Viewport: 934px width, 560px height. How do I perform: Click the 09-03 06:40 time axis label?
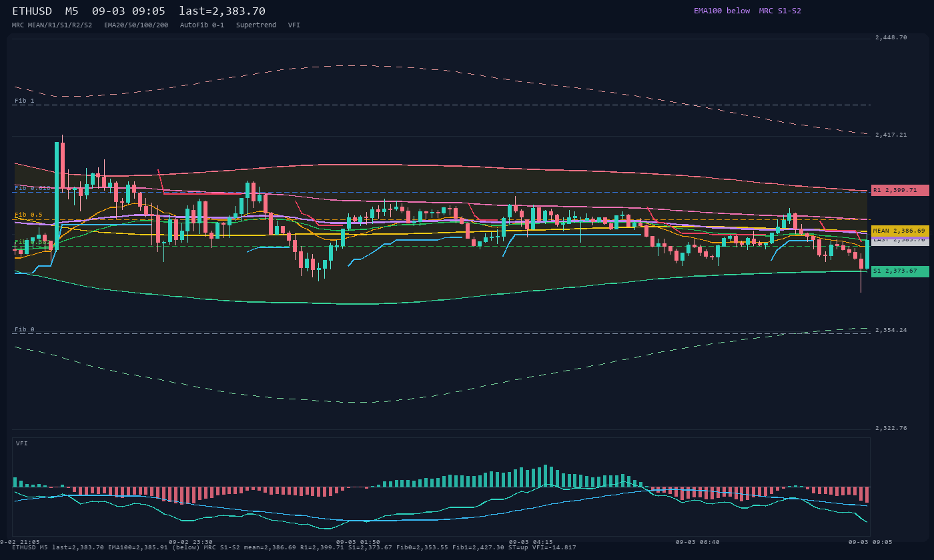[698, 542]
